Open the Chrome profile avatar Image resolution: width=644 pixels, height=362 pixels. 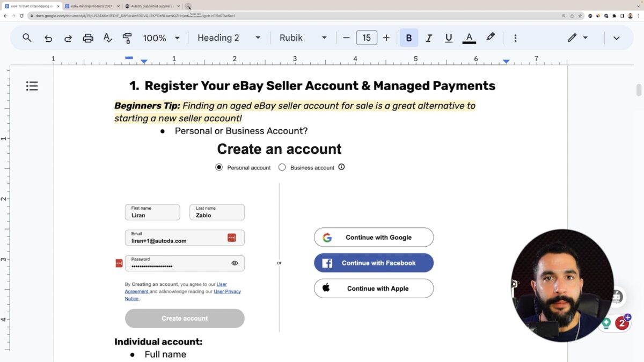(x=631, y=16)
